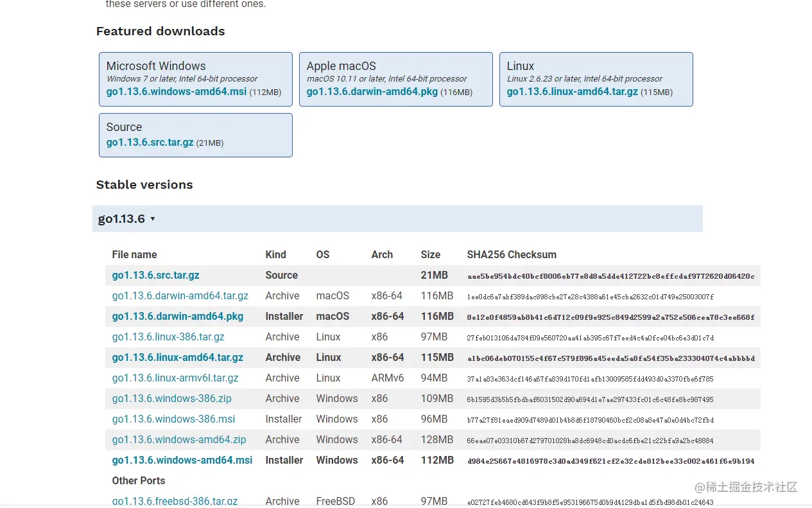Click the checksum of go1.13.6.windows-amd64.msi row
Screen dimensions: 812x508
click(x=611, y=461)
